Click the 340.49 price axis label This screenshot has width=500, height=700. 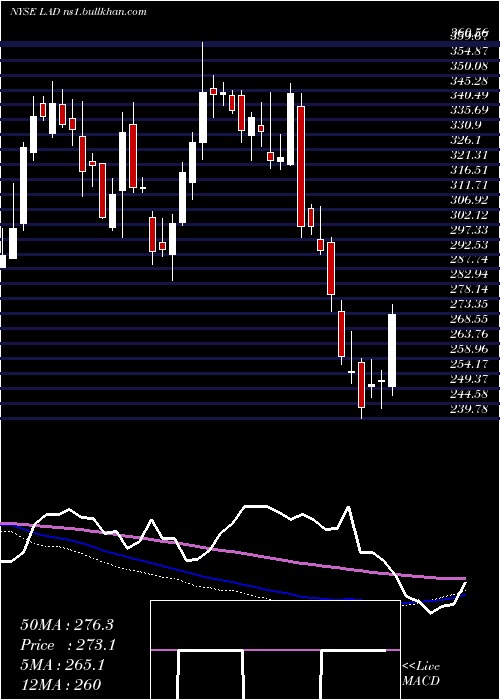point(469,95)
